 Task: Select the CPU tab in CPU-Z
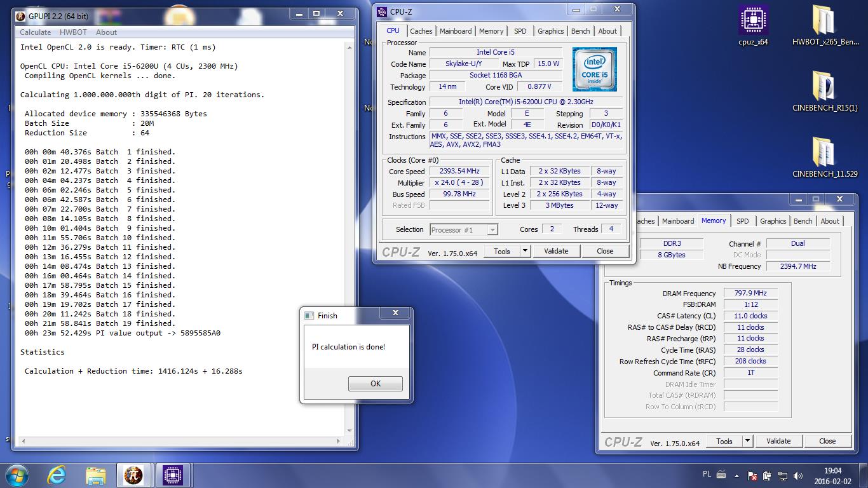click(393, 30)
